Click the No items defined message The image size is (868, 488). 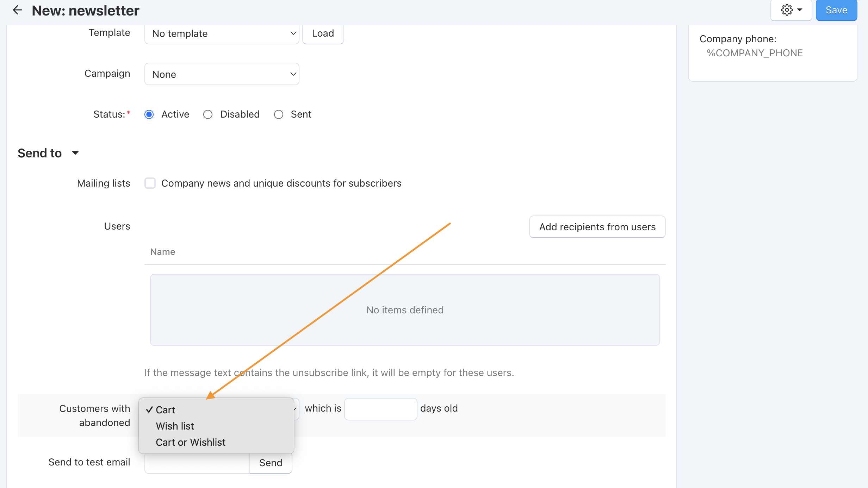pos(405,310)
